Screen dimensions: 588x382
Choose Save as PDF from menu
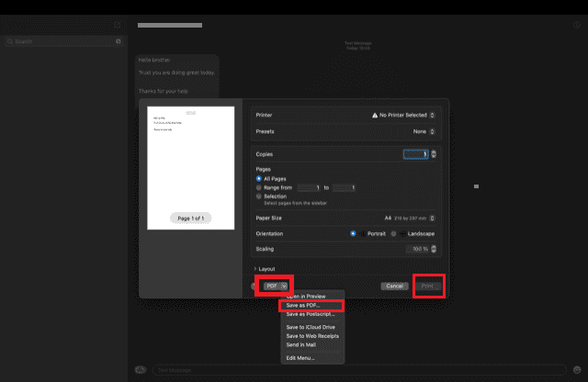[x=303, y=305]
